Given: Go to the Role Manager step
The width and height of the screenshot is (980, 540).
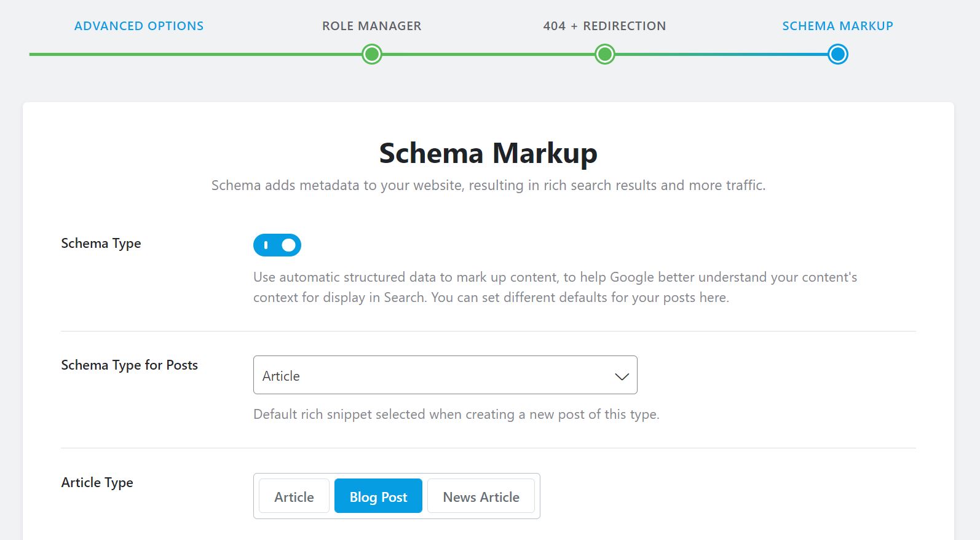Looking at the screenshot, I should tap(371, 26).
